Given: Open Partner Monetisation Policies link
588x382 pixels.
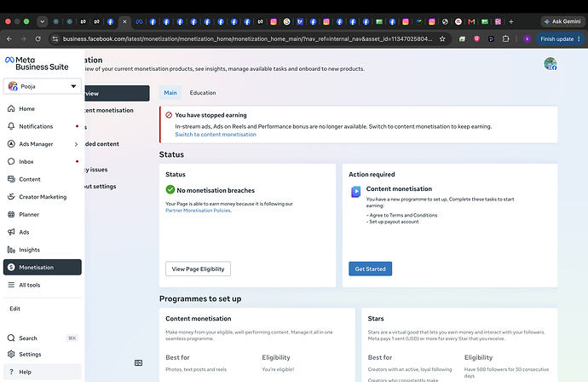Looking at the screenshot, I should (x=199, y=211).
